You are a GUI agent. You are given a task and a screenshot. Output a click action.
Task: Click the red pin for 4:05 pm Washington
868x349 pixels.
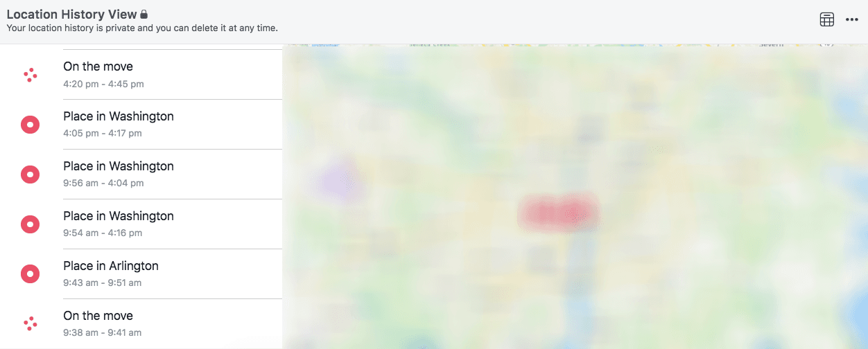tap(30, 125)
